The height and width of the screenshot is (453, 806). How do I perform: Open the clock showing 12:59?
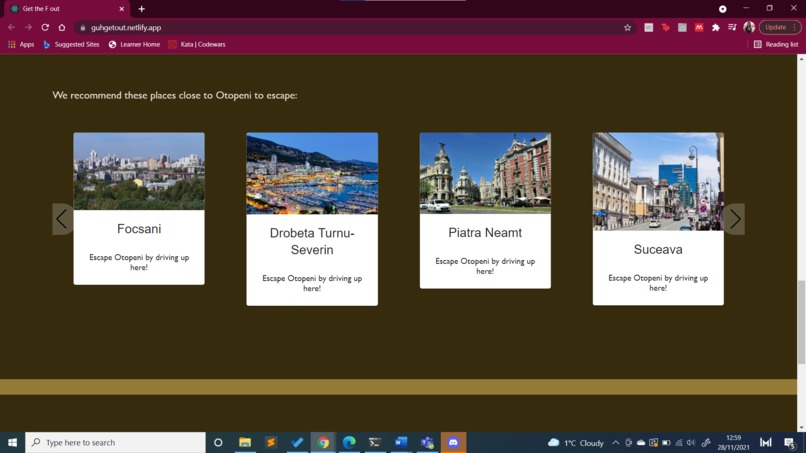[734, 443]
